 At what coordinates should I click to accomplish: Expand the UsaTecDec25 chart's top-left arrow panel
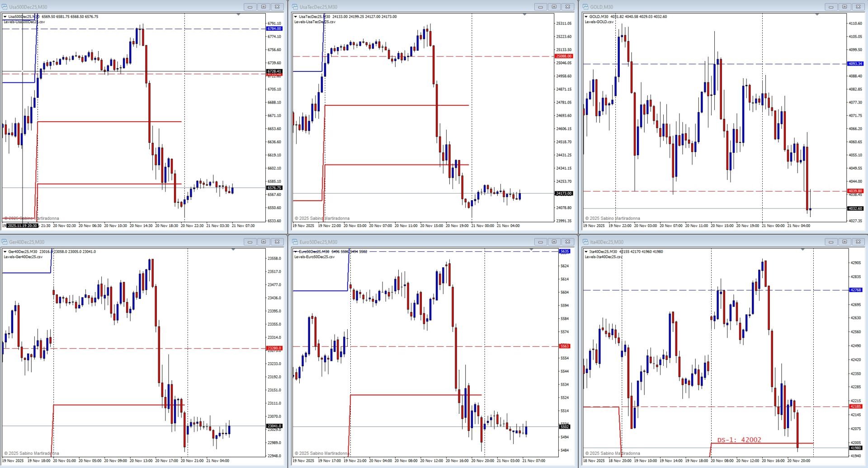[296, 17]
